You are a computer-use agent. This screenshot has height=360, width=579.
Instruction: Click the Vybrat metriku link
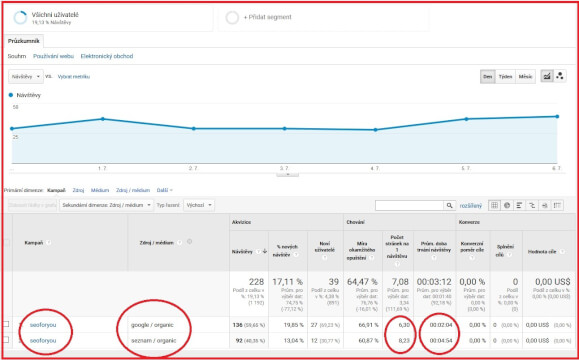[x=74, y=77]
